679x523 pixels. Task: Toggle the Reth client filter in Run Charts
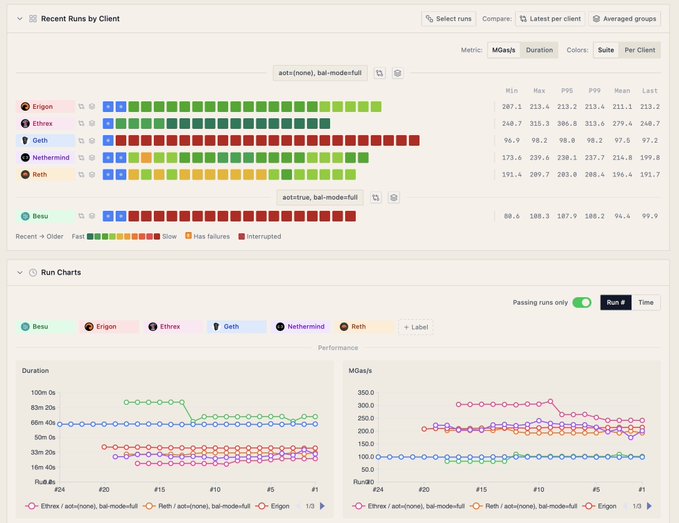(365, 326)
